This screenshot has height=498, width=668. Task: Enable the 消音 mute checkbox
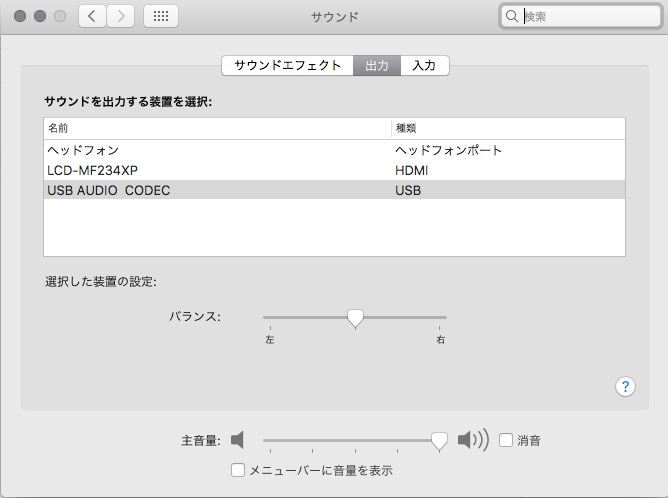pos(506,440)
